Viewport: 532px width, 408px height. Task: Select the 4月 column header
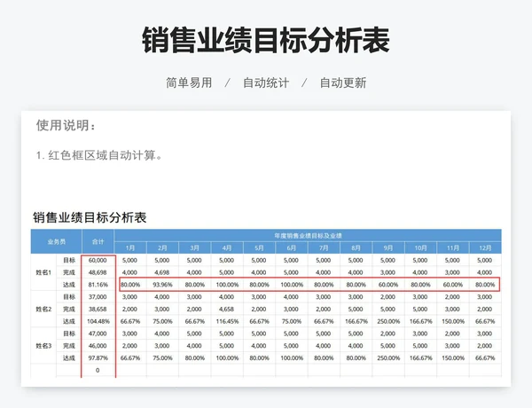point(227,247)
